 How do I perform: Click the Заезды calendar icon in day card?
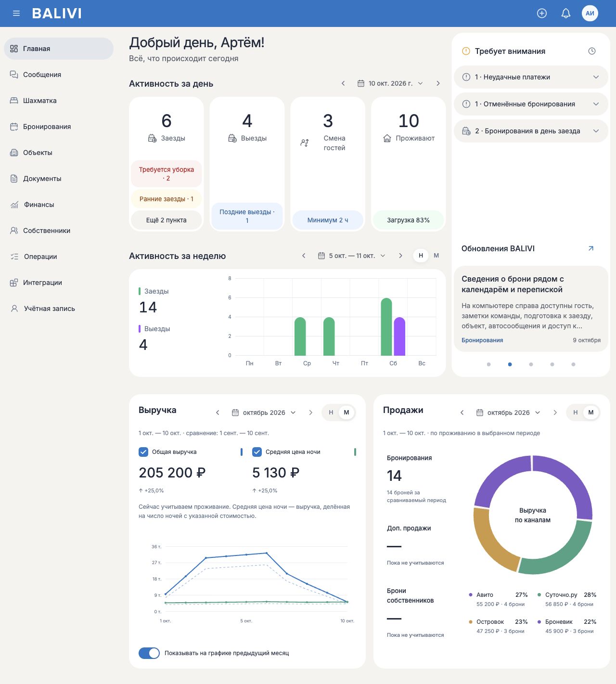pos(152,138)
